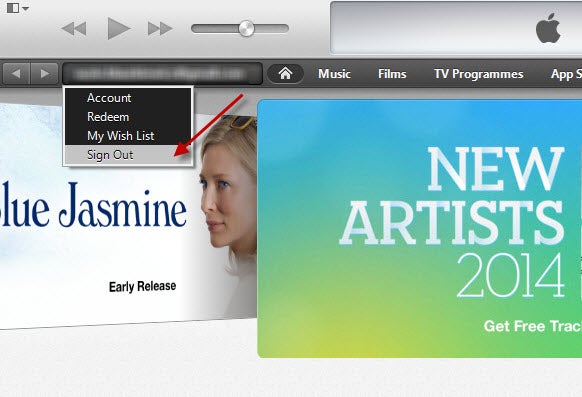582x397 pixels.
Task: Go back with the store back arrow
Action: pyautogui.click(x=16, y=73)
